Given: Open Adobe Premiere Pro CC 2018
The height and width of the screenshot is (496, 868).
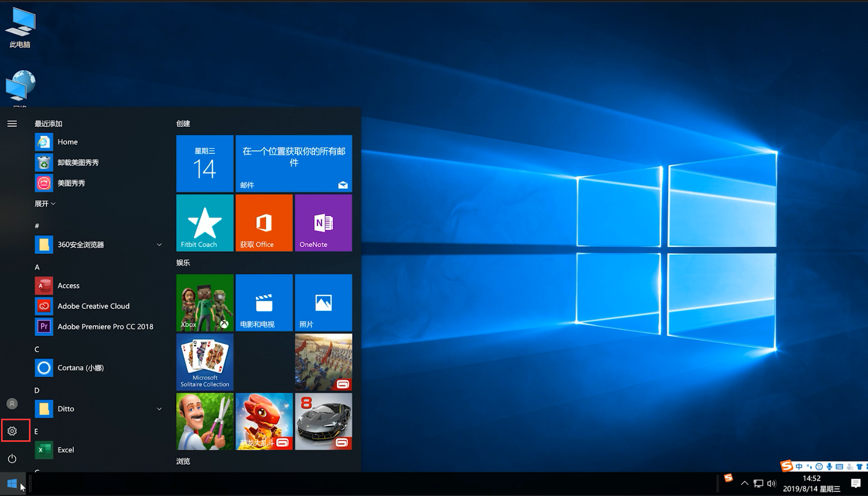Looking at the screenshot, I should pyautogui.click(x=98, y=327).
